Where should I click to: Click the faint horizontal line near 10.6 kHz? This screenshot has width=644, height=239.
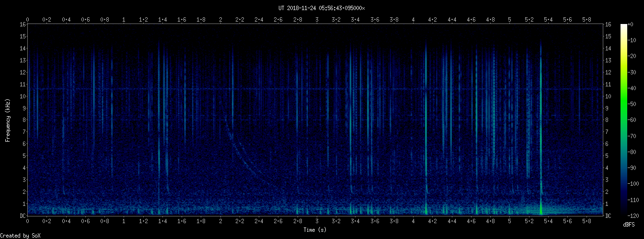315,89
